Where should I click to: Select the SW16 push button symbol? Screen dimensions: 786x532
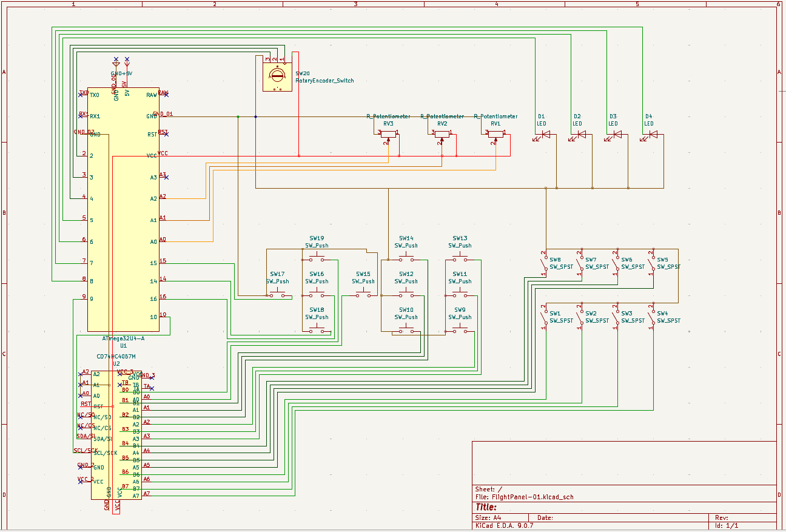tap(317, 294)
